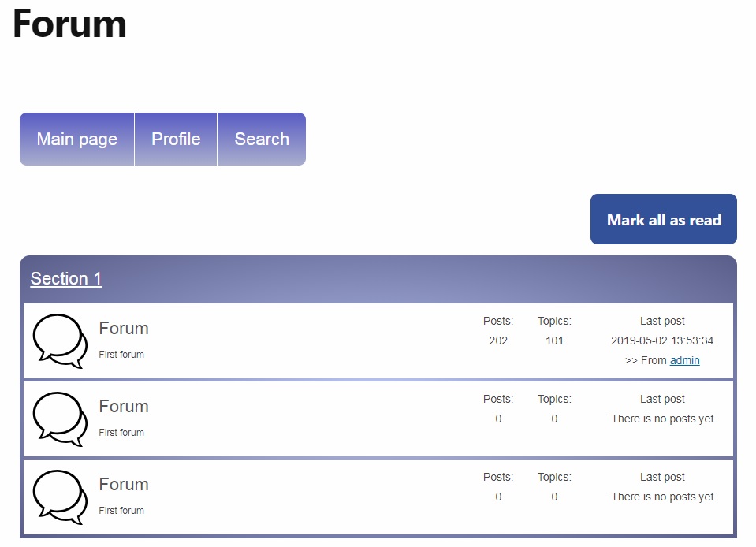Open the Profile menu item
Image resolution: width=756 pixels, height=547 pixels.
[176, 140]
